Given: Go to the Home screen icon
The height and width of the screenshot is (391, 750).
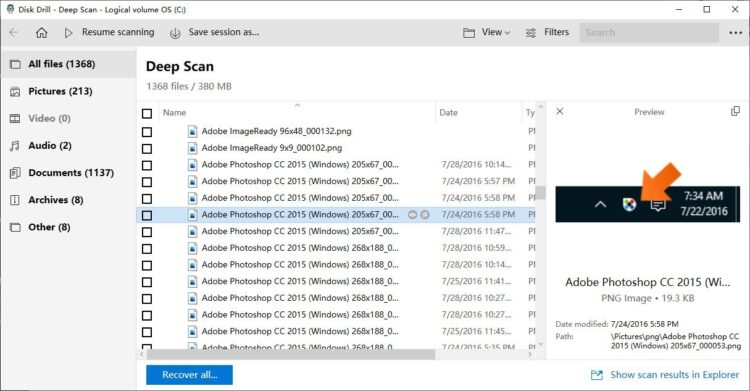Looking at the screenshot, I should (42, 33).
